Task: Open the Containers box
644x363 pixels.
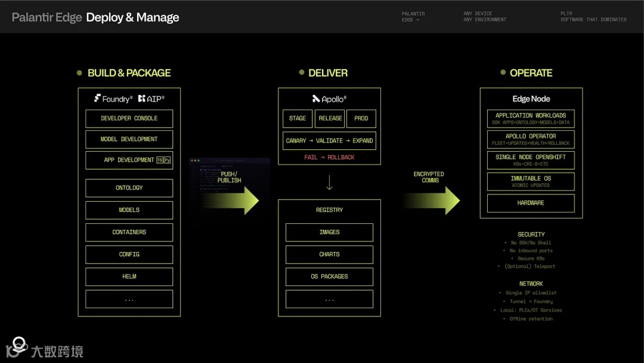Action: [129, 232]
